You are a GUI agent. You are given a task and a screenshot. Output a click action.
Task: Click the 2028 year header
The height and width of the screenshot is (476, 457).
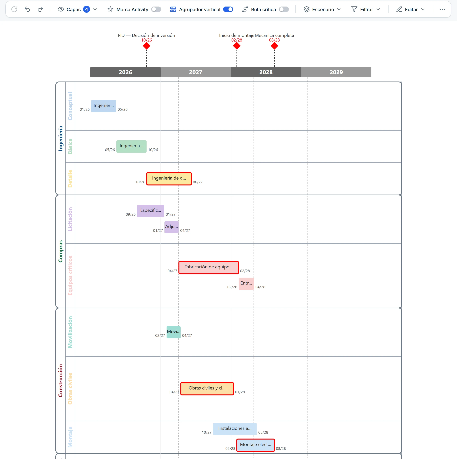266,72
